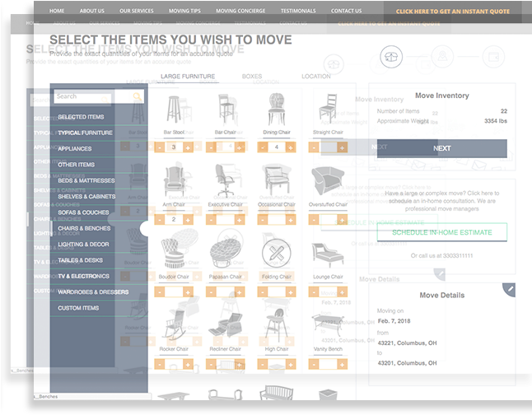Select TABLES & DESKS category
Image resolution: width=532 pixels, height=415 pixels.
80,260
